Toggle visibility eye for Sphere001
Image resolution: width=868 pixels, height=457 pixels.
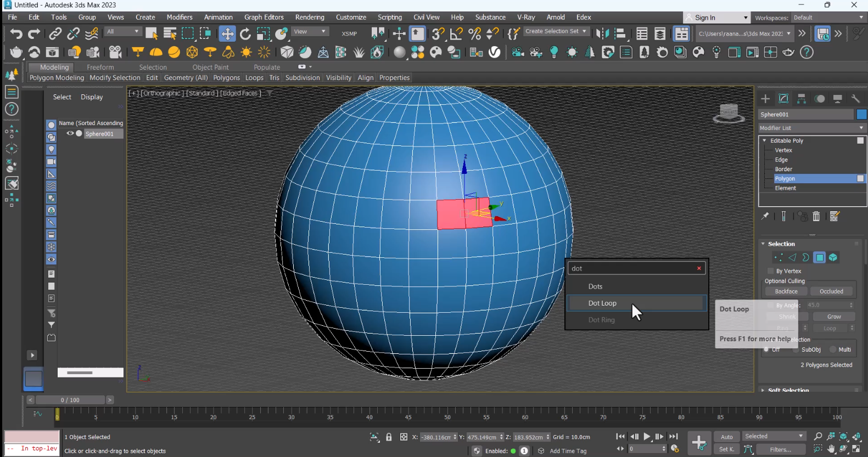point(70,133)
